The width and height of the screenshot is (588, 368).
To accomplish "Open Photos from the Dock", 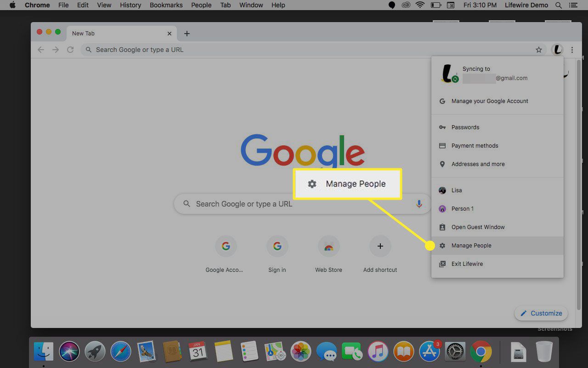I will click(301, 352).
